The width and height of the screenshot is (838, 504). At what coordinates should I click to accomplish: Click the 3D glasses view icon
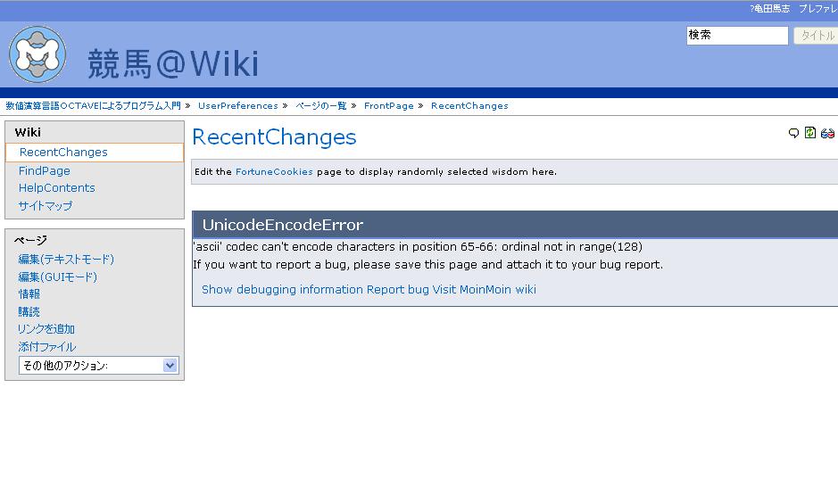click(x=827, y=134)
